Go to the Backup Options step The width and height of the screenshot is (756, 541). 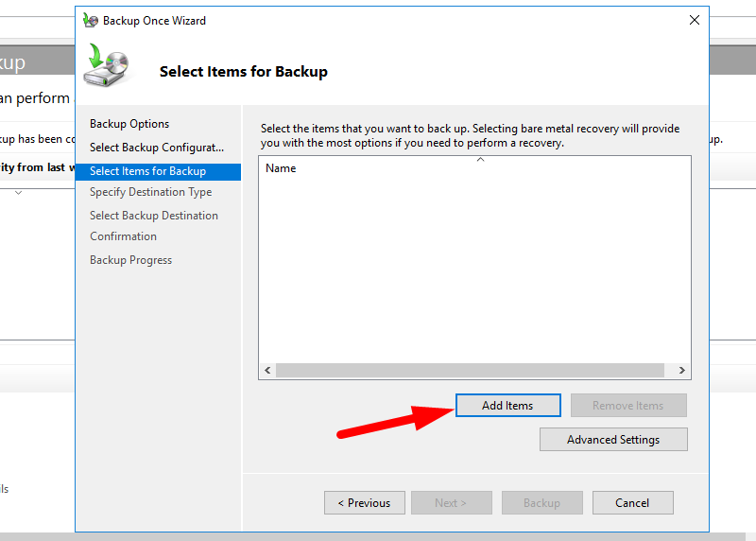coord(129,124)
